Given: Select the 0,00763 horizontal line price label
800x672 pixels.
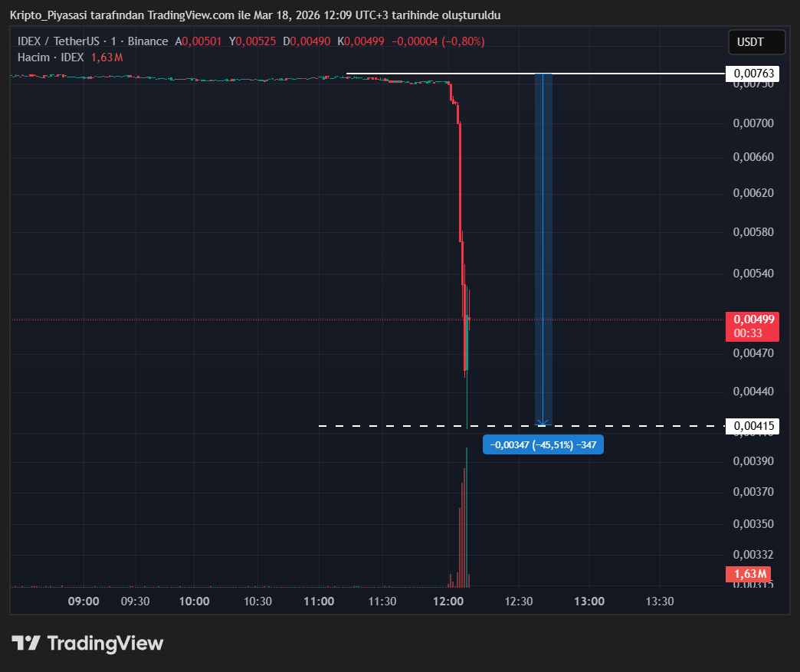Looking at the screenshot, I should pyautogui.click(x=752, y=74).
